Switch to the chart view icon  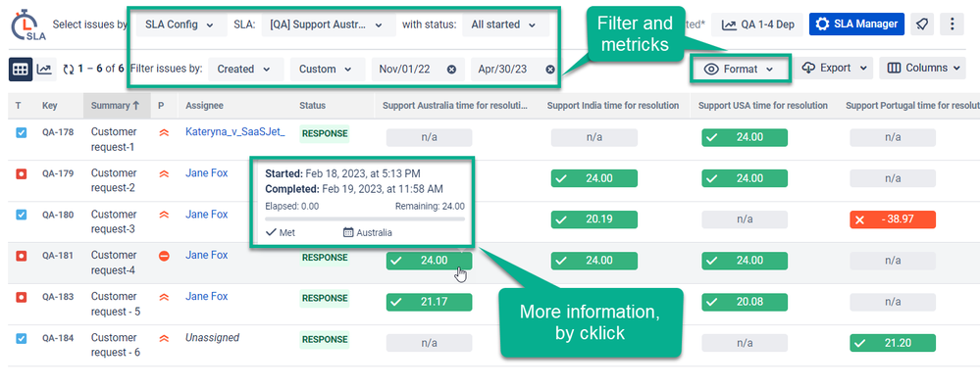[x=44, y=70]
